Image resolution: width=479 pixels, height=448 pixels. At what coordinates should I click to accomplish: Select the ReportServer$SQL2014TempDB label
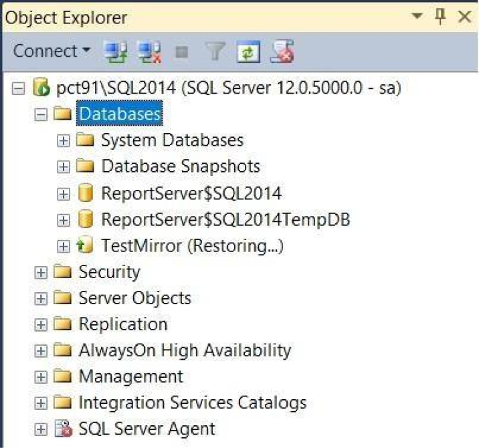pos(225,219)
